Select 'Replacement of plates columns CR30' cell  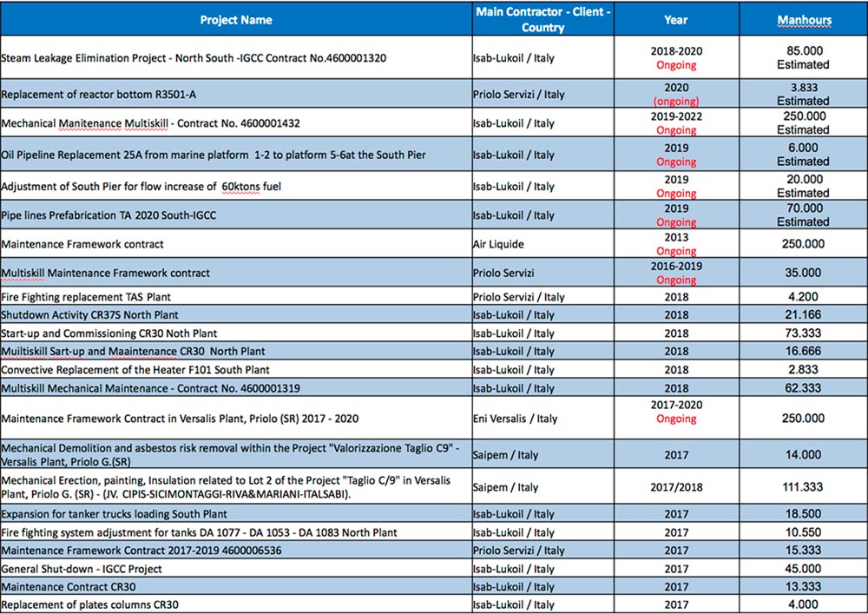(x=236, y=604)
